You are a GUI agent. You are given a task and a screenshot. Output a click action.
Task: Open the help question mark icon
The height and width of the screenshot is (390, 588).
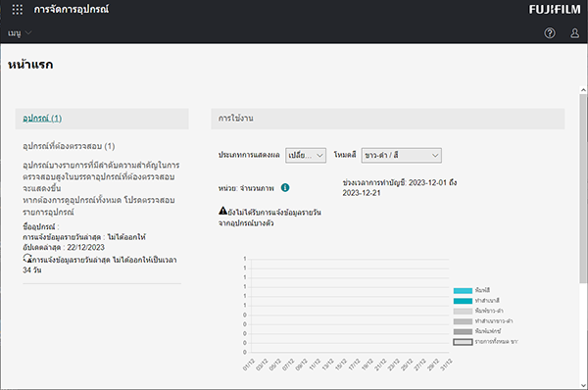pos(550,33)
